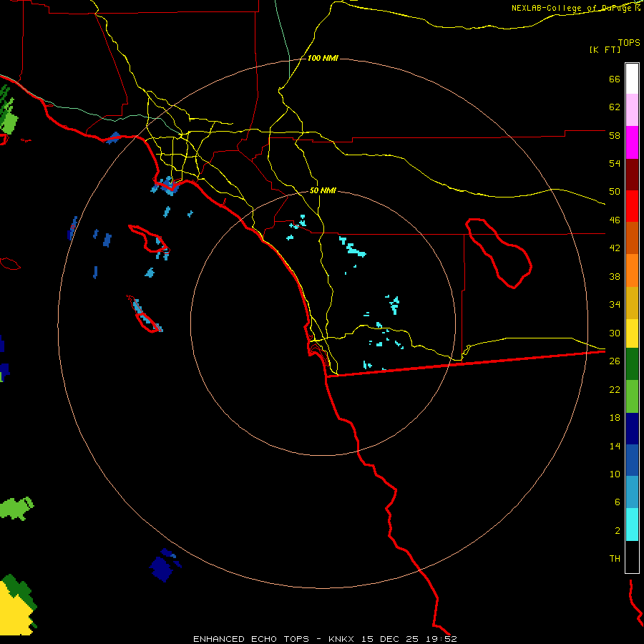Click the legend value 34
This screenshot has width=644, height=644.
click(x=615, y=304)
